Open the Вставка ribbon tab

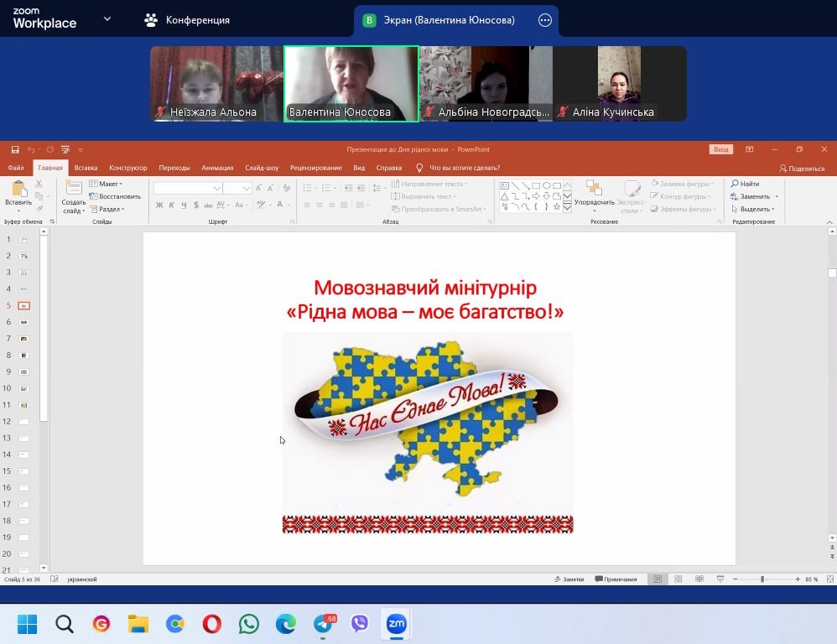pyautogui.click(x=86, y=168)
